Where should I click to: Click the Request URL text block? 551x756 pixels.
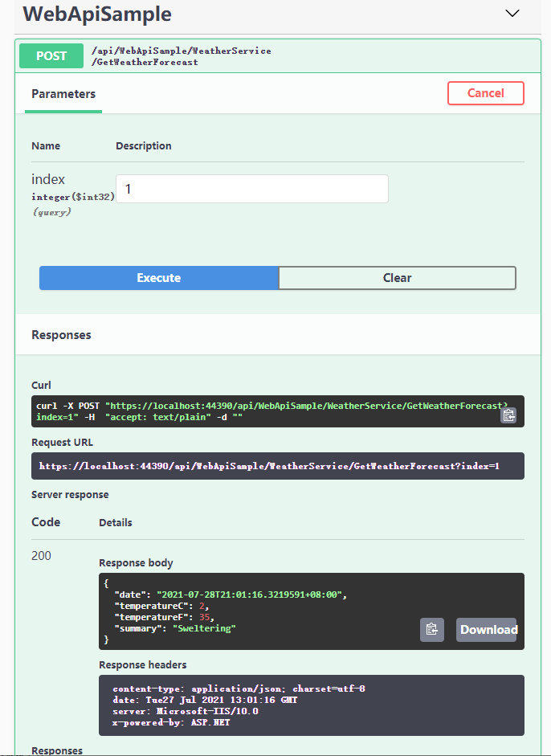point(278,466)
